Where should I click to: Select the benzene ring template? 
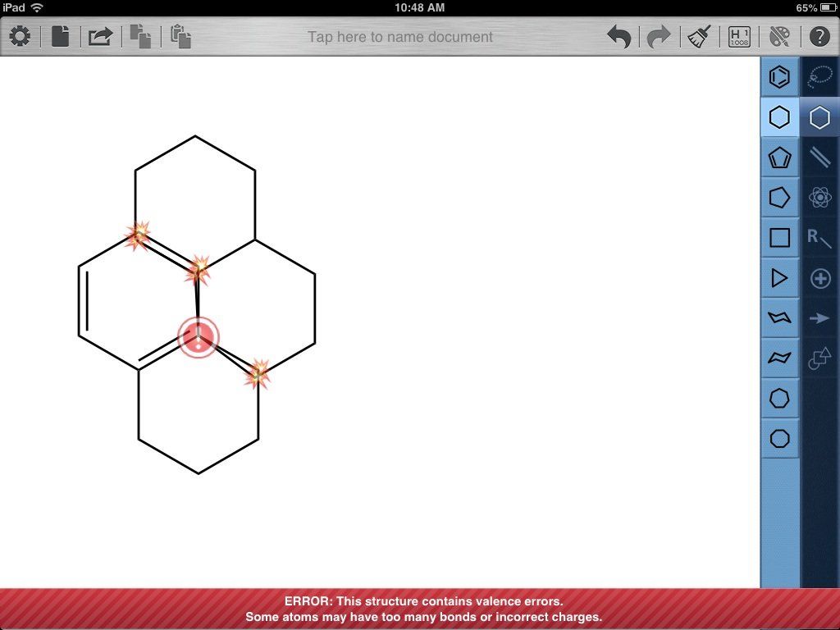coord(779,76)
